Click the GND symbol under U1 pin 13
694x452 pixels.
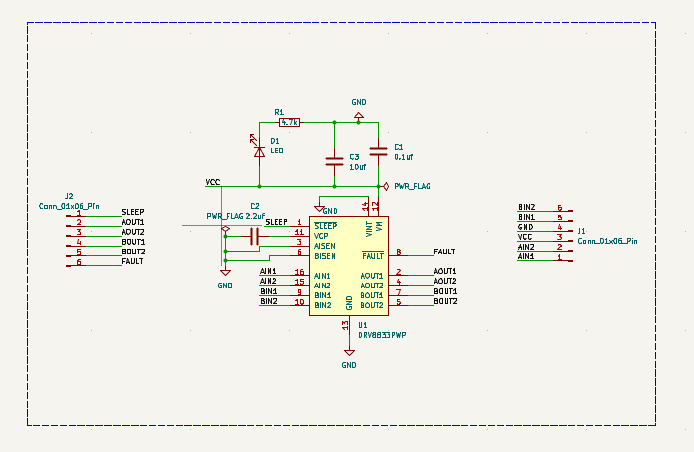tap(349, 352)
